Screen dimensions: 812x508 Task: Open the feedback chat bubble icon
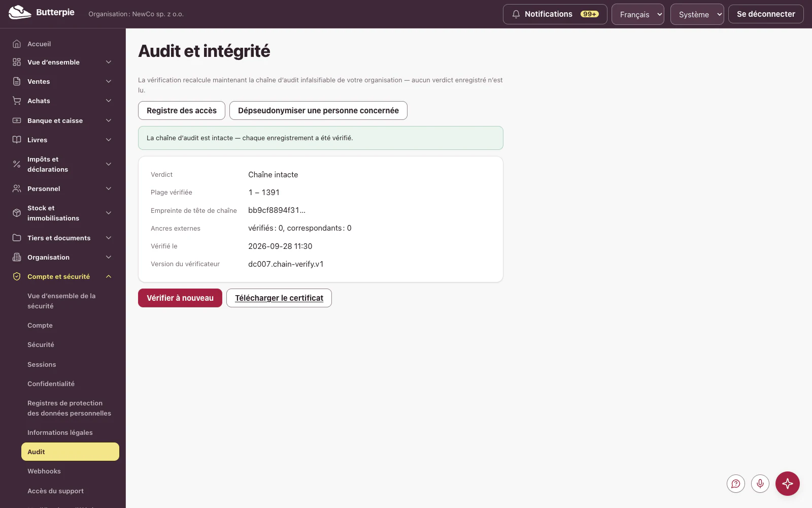tap(736, 484)
